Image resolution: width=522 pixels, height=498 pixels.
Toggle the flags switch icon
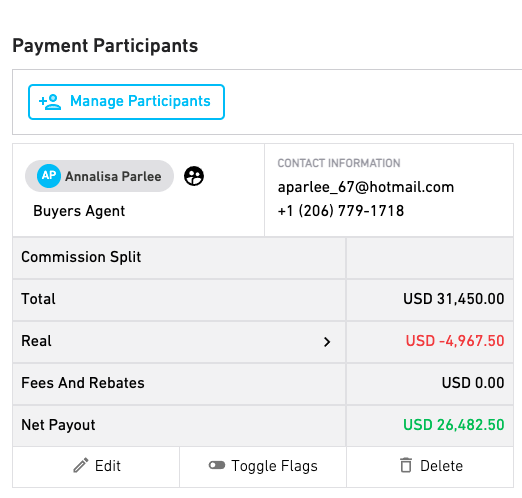point(217,465)
